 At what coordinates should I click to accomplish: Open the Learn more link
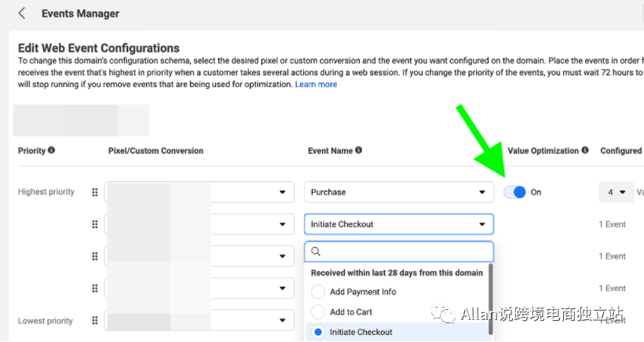pyautogui.click(x=316, y=85)
